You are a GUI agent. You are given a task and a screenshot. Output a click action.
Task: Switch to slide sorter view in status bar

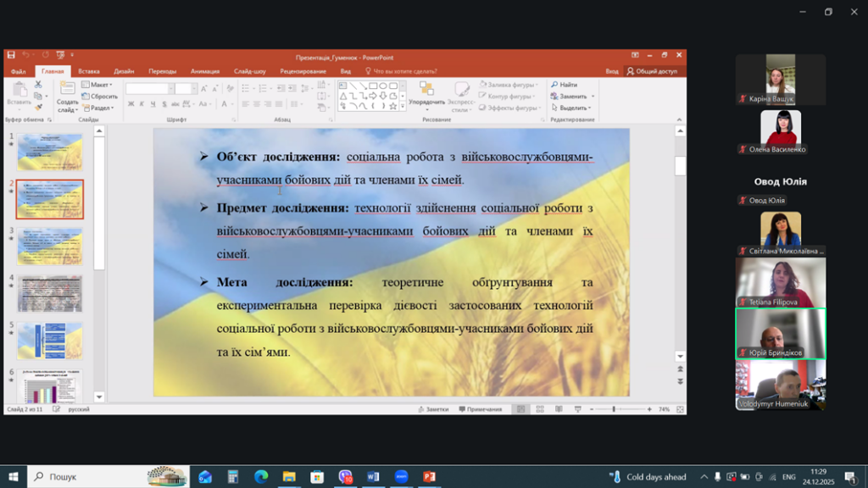tap(539, 409)
